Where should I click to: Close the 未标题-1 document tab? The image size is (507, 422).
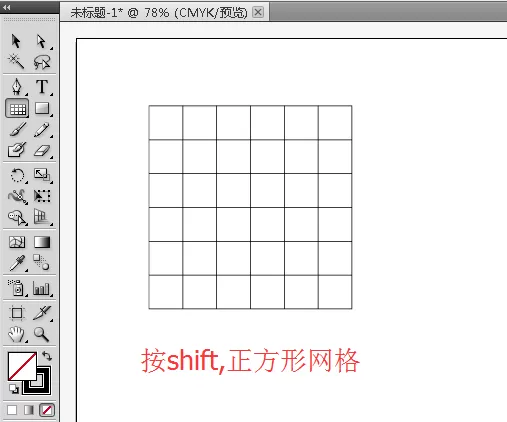(x=258, y=12)
